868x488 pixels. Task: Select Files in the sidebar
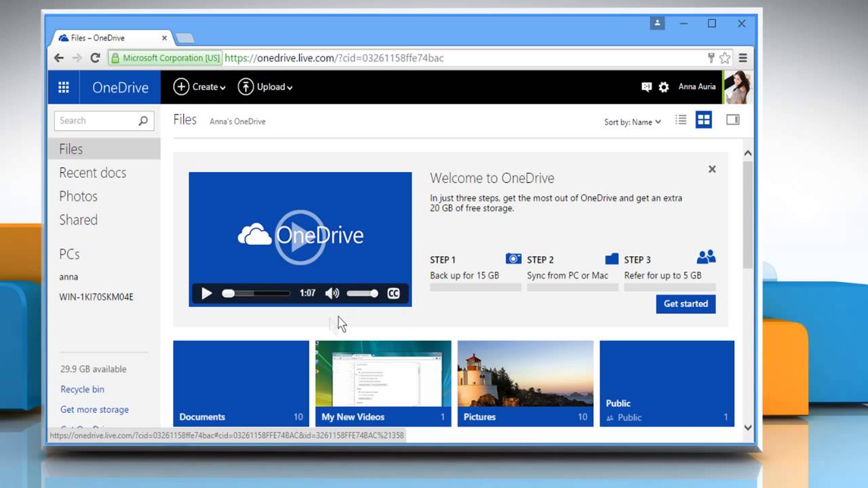click(x=104, y=149)
